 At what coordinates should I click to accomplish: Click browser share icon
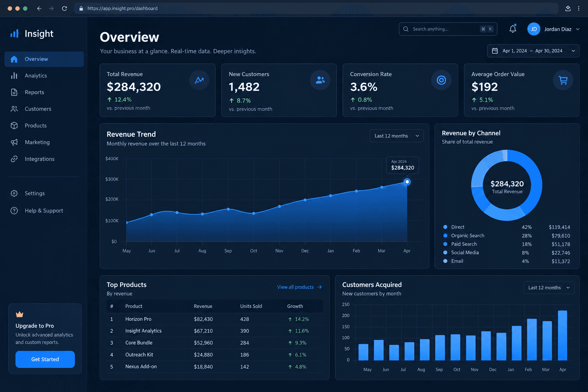(568, 8)
